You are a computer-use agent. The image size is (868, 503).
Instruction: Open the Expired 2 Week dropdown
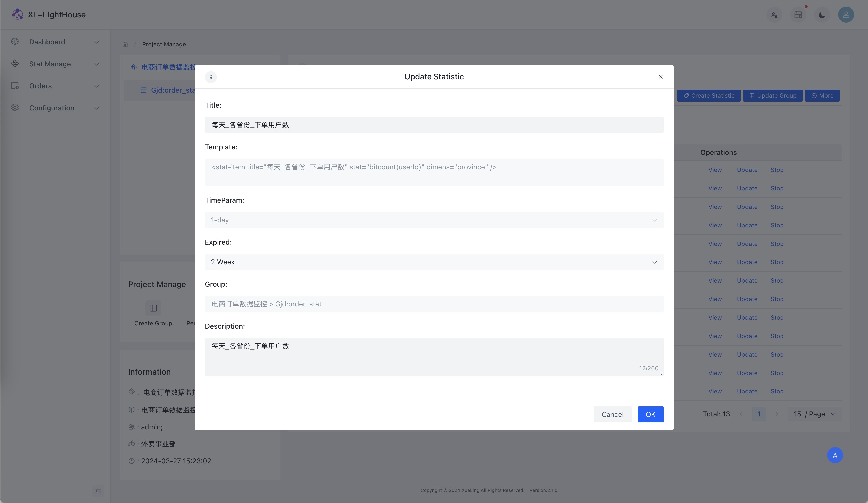tap(434, 262)
